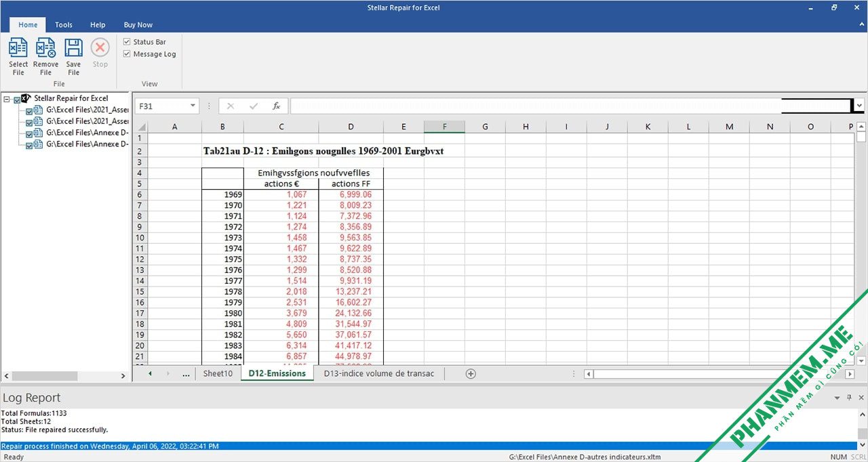Go to previous sheet with left arrow
The width and height of the screenshot is (868, 462).
pos(150,374)
